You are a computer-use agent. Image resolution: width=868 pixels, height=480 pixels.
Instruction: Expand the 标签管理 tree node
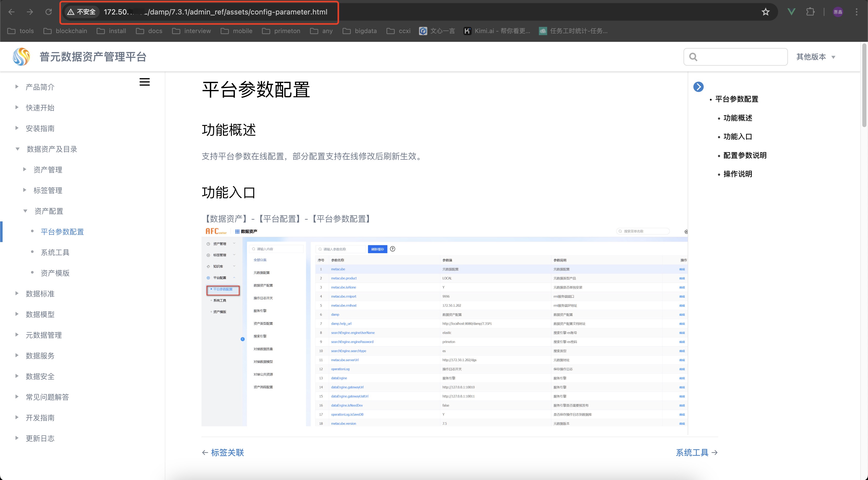(x=24, y=190)
